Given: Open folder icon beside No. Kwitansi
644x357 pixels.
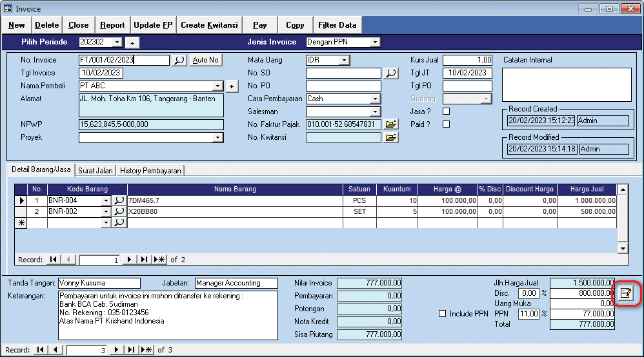Looking at the screenshot, I should click(391, 137).
